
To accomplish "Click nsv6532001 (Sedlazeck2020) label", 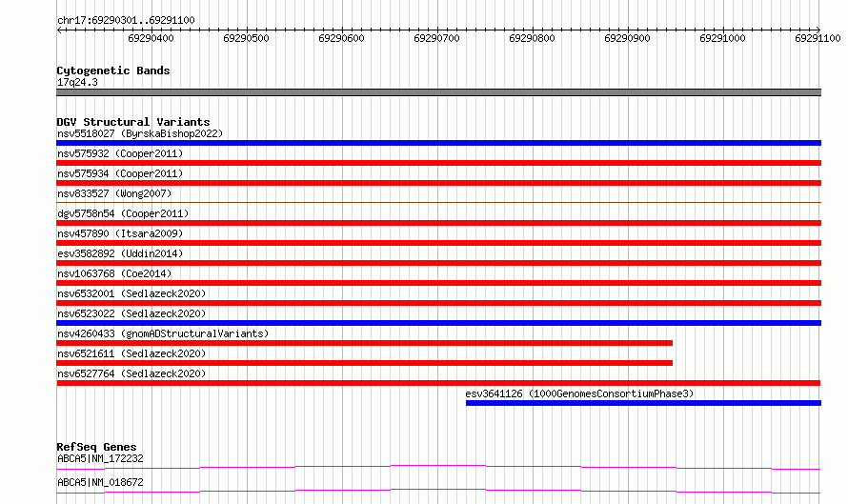I will tap(131, 293).
